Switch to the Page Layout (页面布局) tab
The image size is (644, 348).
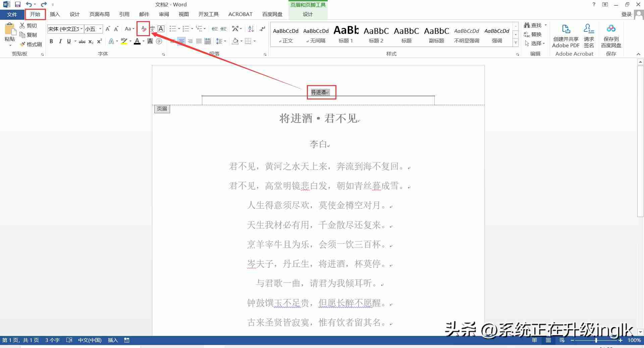point(99,14)
